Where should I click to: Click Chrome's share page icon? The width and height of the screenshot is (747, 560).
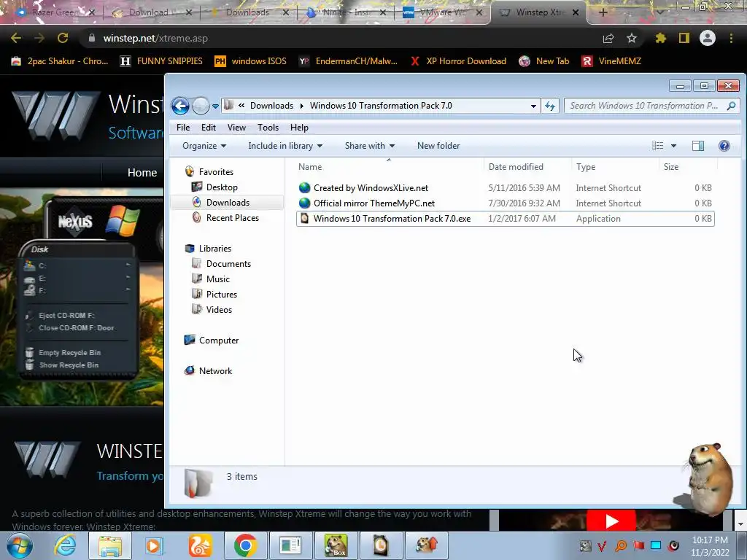[608, 38]
